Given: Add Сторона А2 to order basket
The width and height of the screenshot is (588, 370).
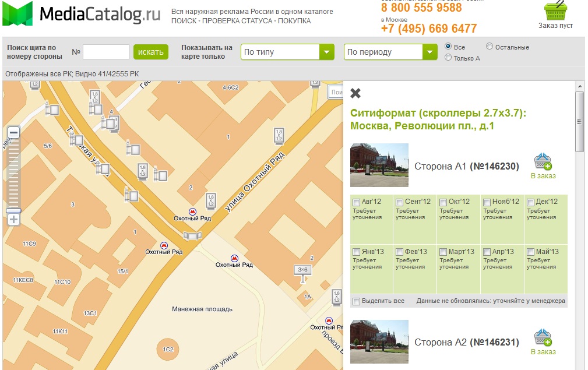Looking at the screenshot, I should coord(543,337).
